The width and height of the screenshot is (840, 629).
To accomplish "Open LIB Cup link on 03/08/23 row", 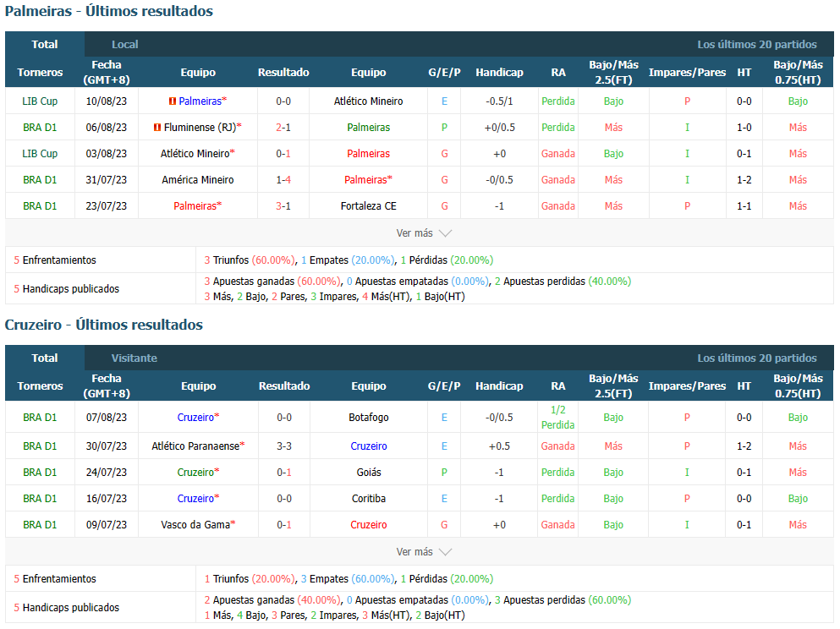I will pyautogui.click(x=40, y=154).
